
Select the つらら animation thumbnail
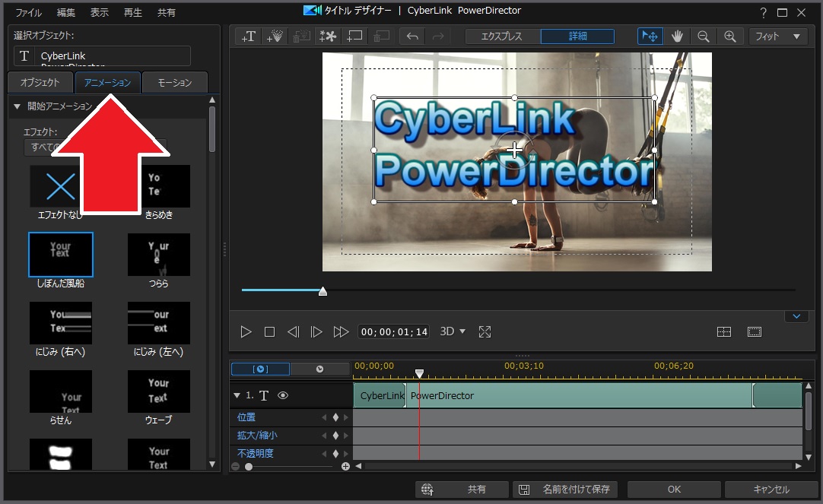pyautogui.click(x=159, y=255)
